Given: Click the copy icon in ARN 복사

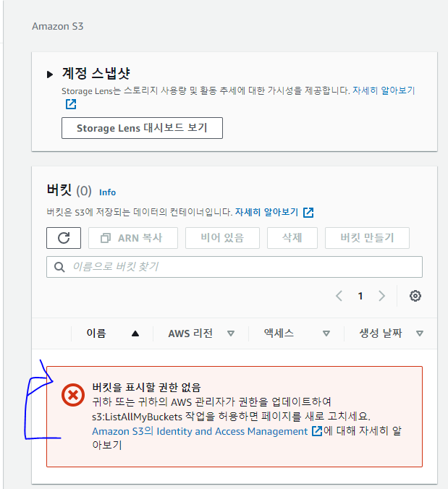Looking at the screenshot, I should pyautogui.click(x=106, y=238).
